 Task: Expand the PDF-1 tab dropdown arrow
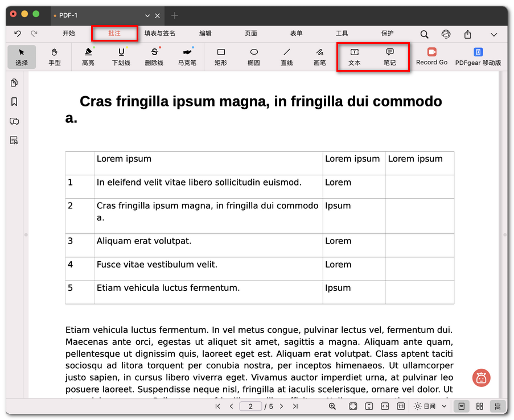click(148, 15)
